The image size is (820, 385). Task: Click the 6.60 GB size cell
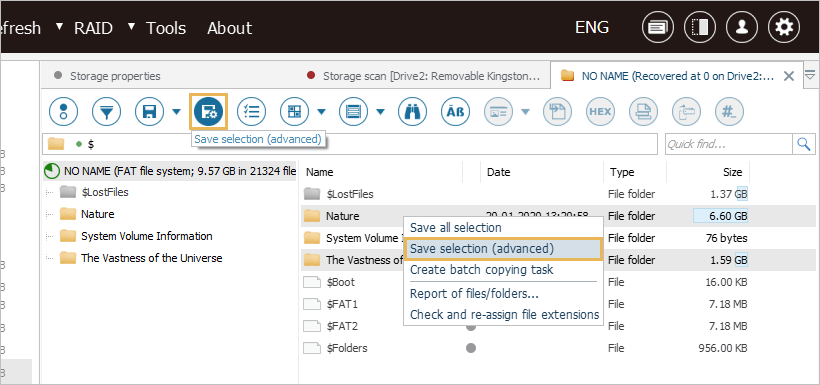[x=721, y=216]
